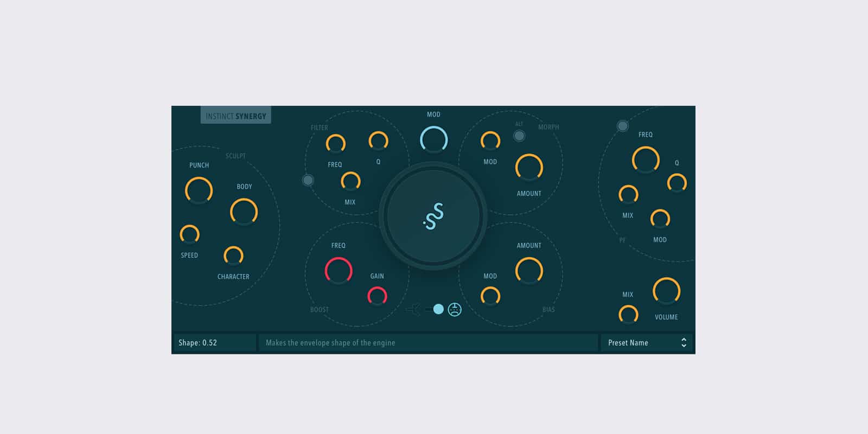The height and width of the screenshot is (434, 868).
Task: Select the dimmed left mode icon
Action: click(x=413, y=310)
